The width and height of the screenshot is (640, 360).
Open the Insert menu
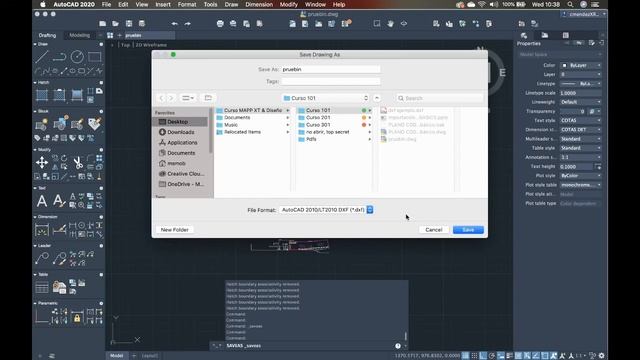[x=163, y=4]
